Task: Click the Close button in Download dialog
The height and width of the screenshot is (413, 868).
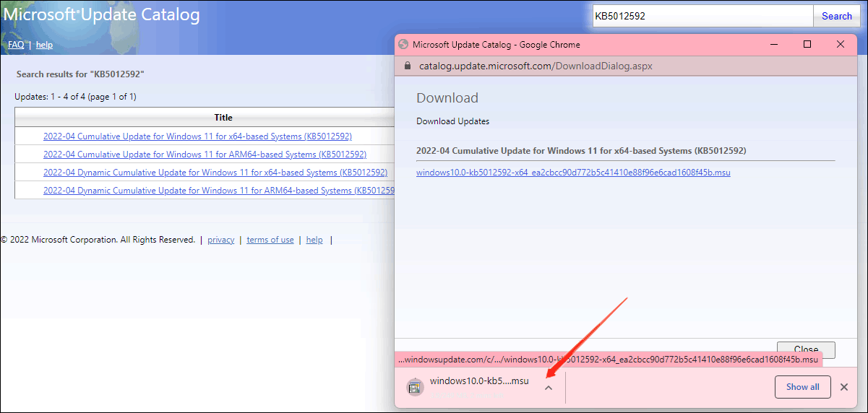Action: 806,349
